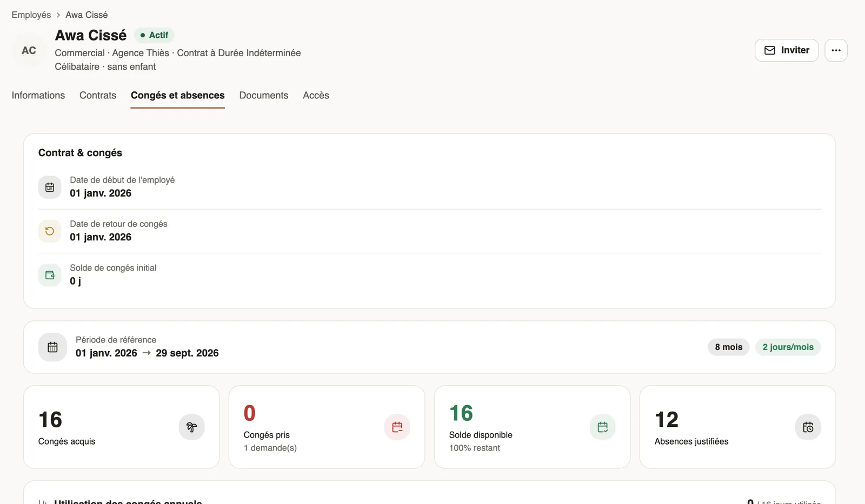The image size is (865, 504).
Task: Open the three-dots more options menu
Action: point(836,50)
